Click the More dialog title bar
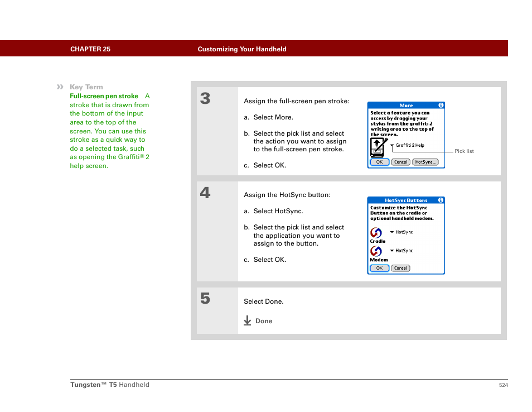The width and height of the screenshot is (532, 412). [x=406, y=106]
